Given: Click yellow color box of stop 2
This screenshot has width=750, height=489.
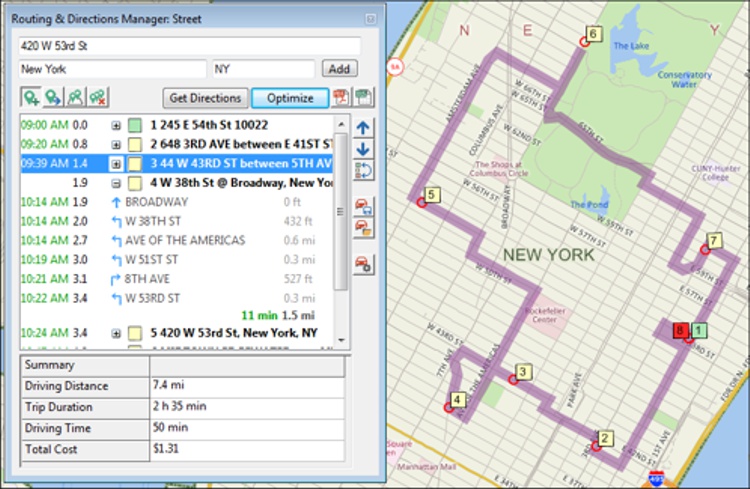Looking at the screenshot, I should coord(134,145).
